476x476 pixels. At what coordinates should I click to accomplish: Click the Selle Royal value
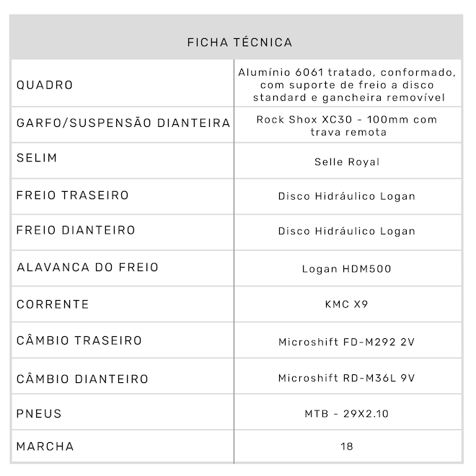click(x=347, y=162)
